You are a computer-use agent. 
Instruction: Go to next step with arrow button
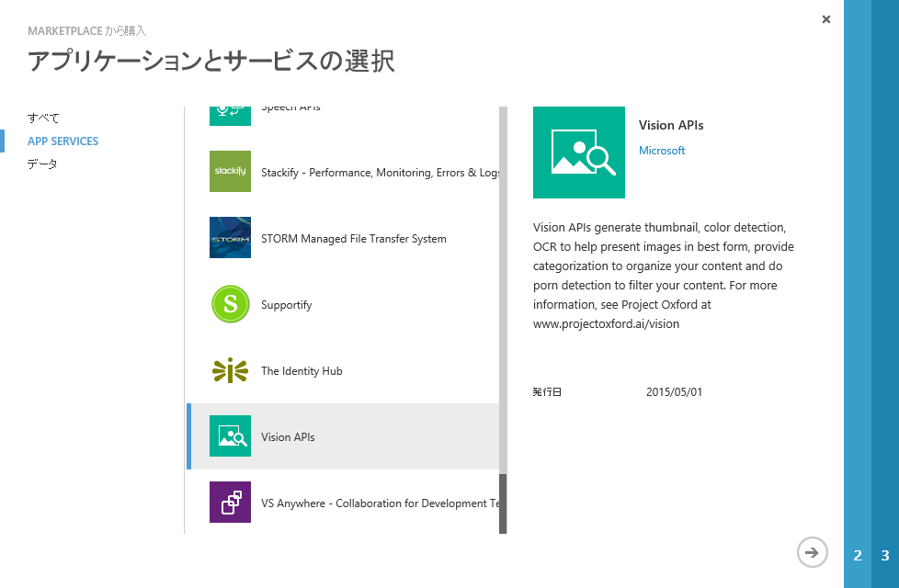tap(812, 552)
